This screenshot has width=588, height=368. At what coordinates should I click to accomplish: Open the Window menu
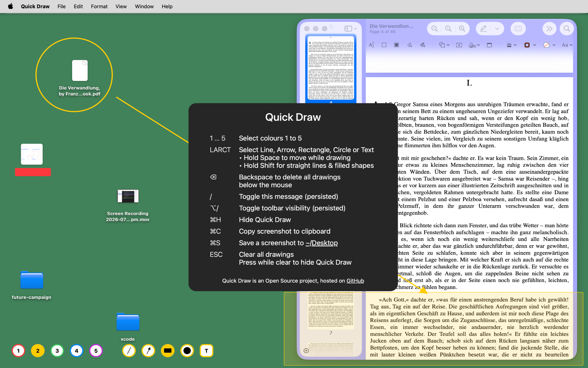(144, 6)
